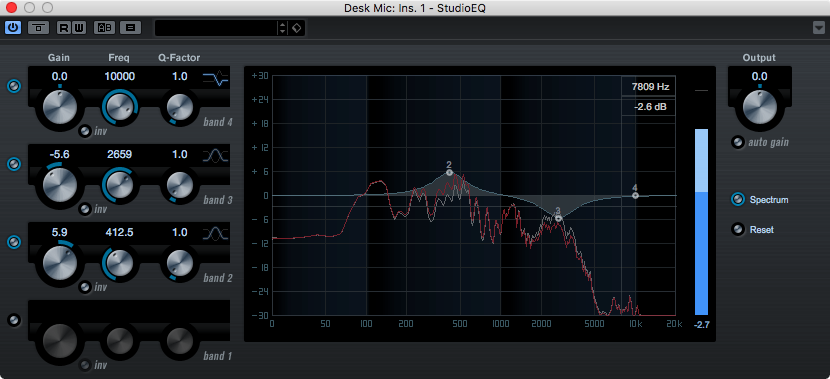
Task: Open the preset management diamond icon
Action: point(296,28)
